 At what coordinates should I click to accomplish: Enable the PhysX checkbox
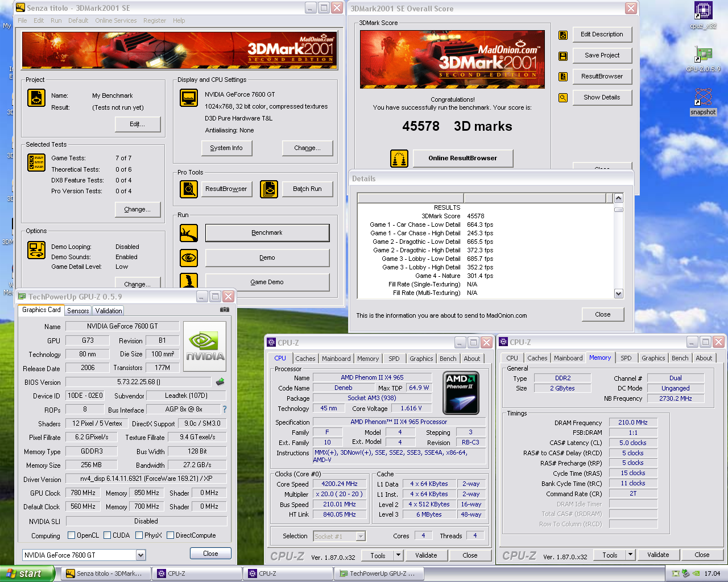139,535
